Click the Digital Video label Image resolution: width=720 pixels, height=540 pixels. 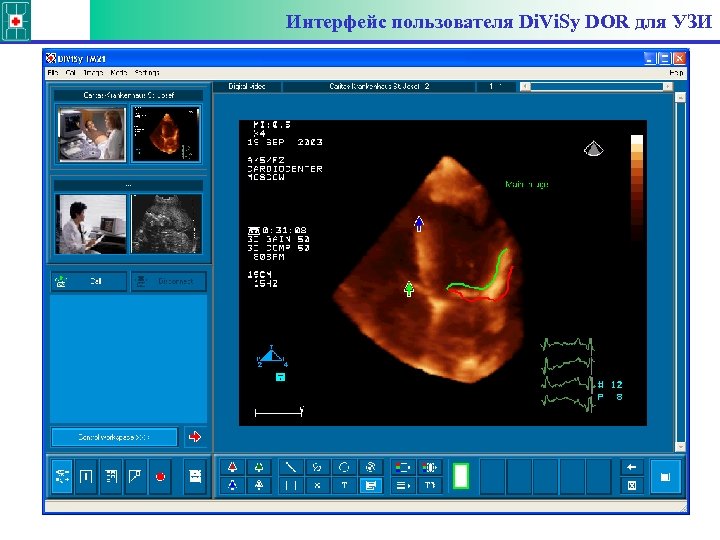[x=247, y=86]
